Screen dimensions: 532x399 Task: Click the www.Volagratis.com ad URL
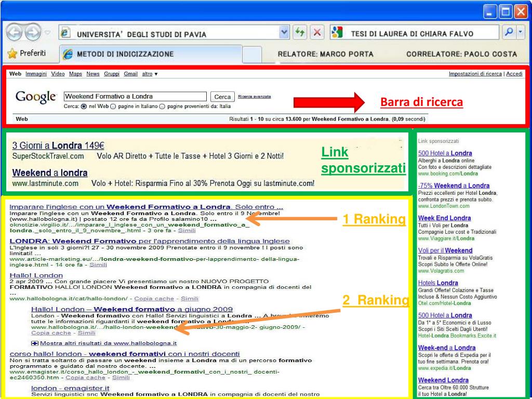(441, 271)
